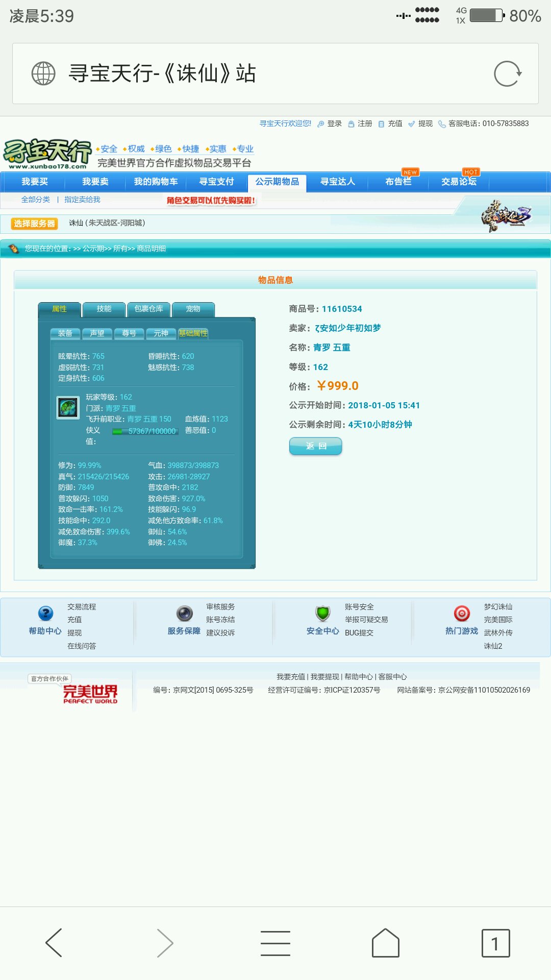The width and height of the screenshot is (551, 980).
Task: Open the 建议投诉 link
Action: pos(220,633)
